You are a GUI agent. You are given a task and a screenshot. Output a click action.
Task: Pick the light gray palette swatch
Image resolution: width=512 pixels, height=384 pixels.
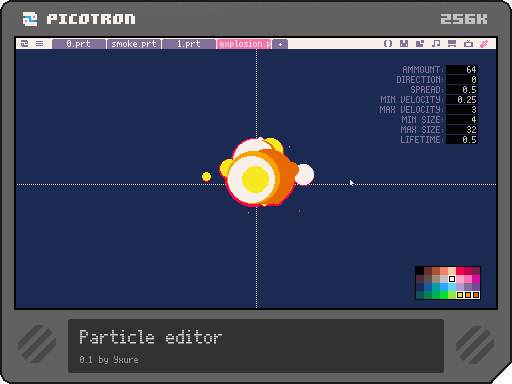[444, 279]
